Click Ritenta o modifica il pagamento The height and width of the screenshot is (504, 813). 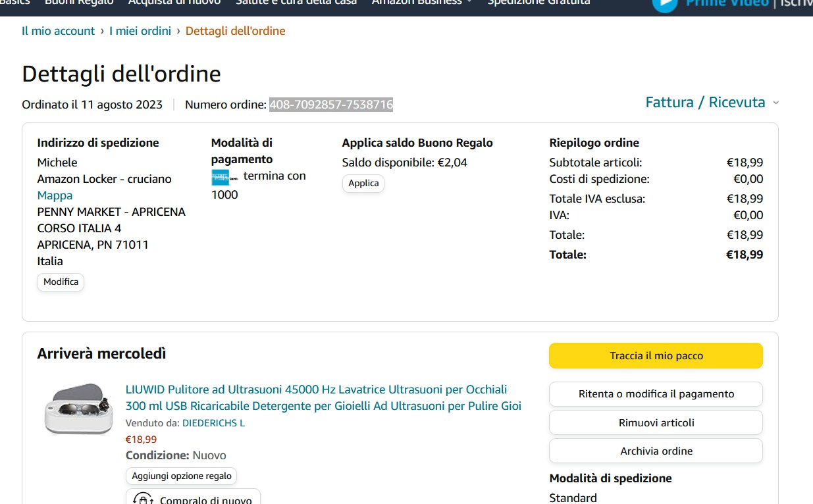[656, 394]
